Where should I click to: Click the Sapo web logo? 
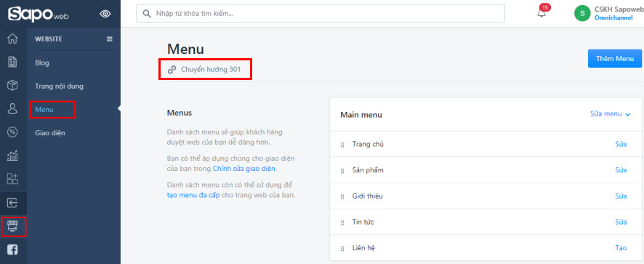click(39, 14)
